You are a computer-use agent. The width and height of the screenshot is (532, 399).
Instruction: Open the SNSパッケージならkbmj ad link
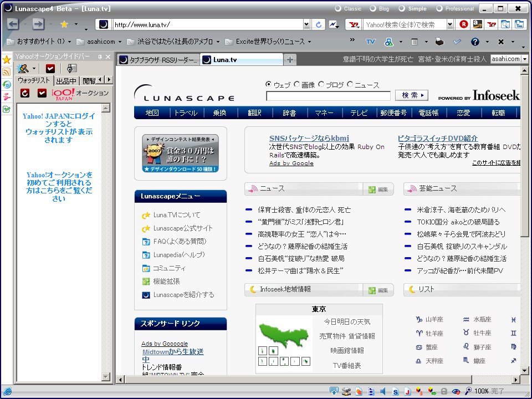[309, 138]
